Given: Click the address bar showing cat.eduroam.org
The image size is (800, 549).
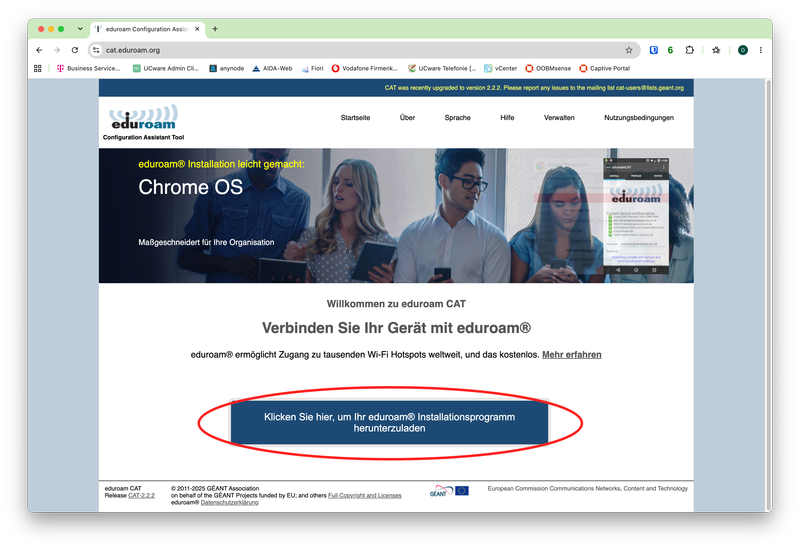Looking at the screenshot, I should 362,50.
